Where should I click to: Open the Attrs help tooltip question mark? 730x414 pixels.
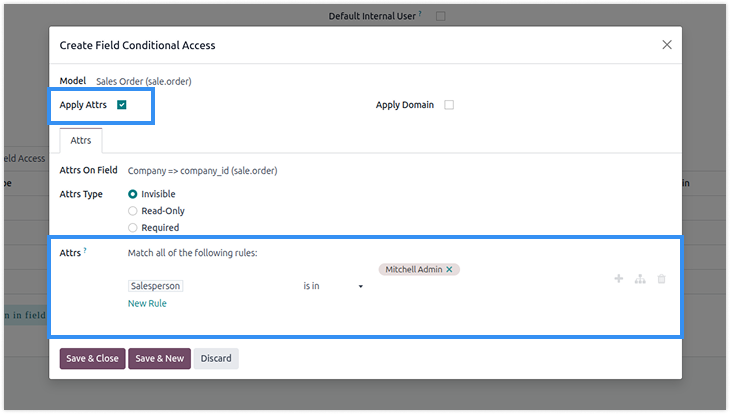85,250
